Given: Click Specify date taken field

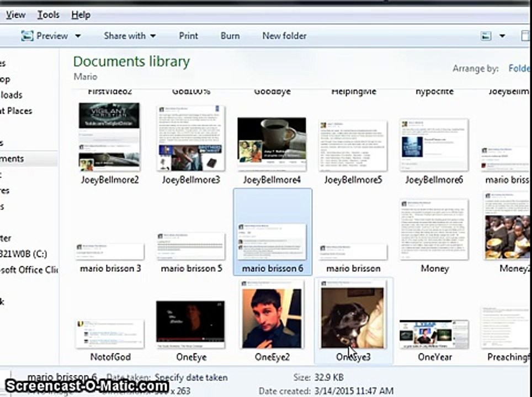Looking at the screenshot, I should coord(191,377).
